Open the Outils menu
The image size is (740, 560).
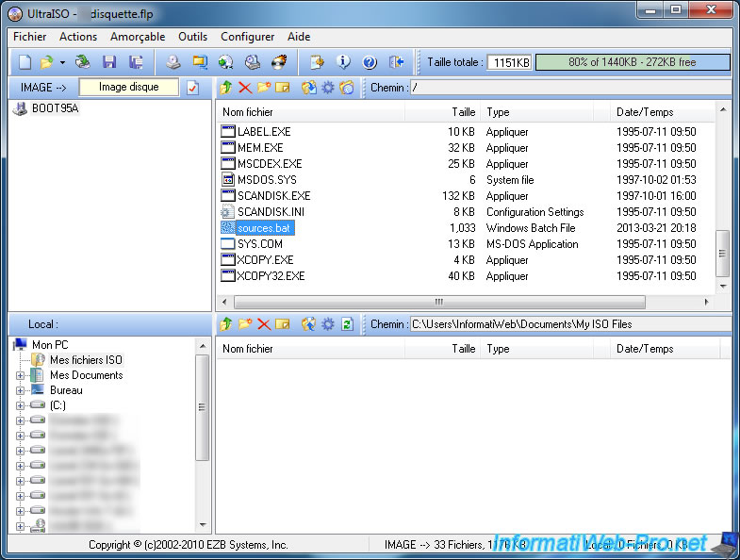pyautogui.click(x=192, y=37)
